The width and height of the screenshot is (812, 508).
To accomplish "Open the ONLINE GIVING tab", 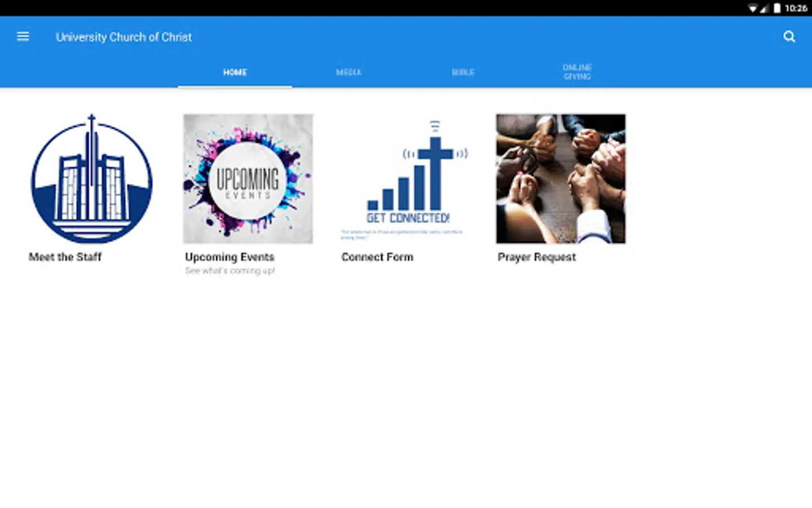I will 577,72.
